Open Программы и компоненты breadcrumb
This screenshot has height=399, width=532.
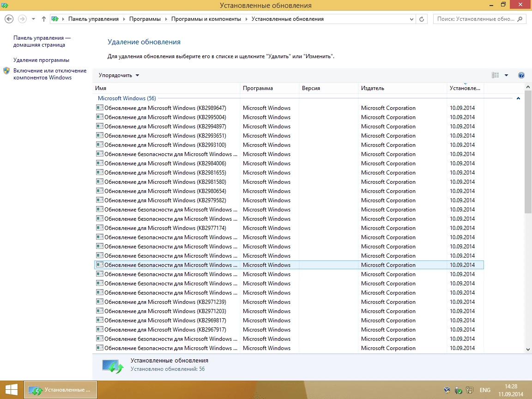coord(206,19)
